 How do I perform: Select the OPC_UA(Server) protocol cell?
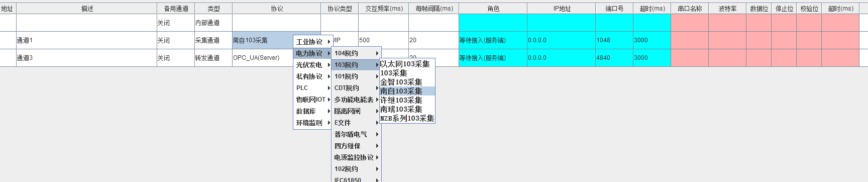click(263, 58)
